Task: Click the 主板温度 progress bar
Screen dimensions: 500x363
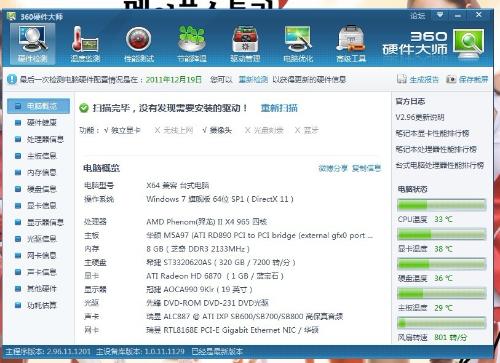Action: point(441,293)
